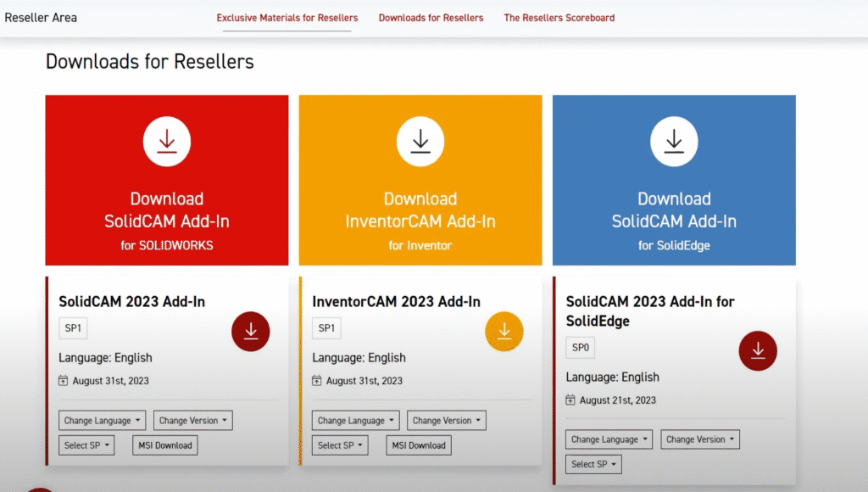Download InventorCAM 2023 Add-In via round yellow button
The height and width of the screenshot is (492, 868).
coord(504,332)
